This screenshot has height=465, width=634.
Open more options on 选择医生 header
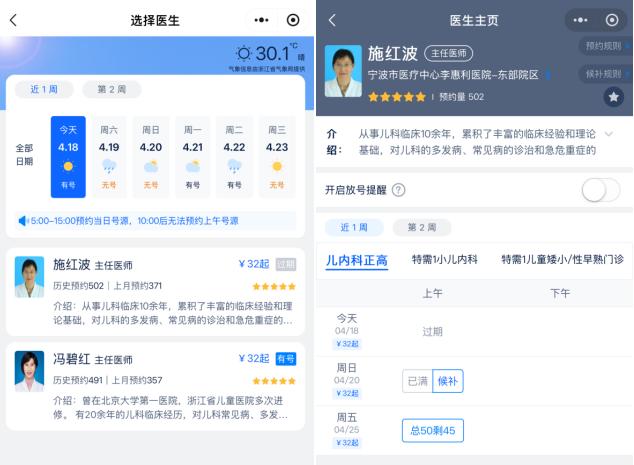tap(261, 20)
